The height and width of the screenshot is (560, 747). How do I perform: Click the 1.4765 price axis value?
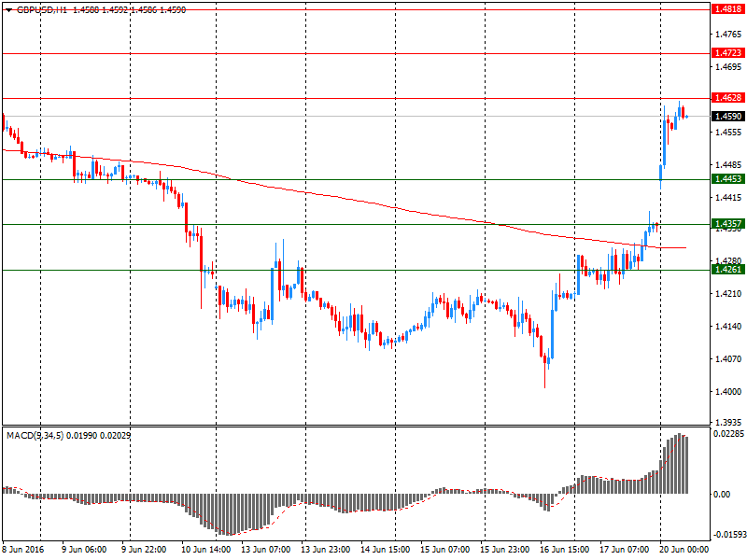pyautogui.click(x=728, y=35)
